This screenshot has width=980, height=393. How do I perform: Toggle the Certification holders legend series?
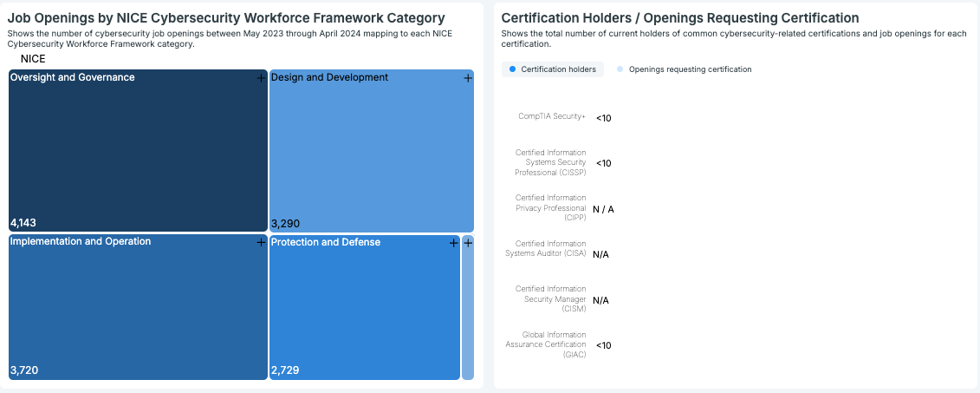[557, 69]
